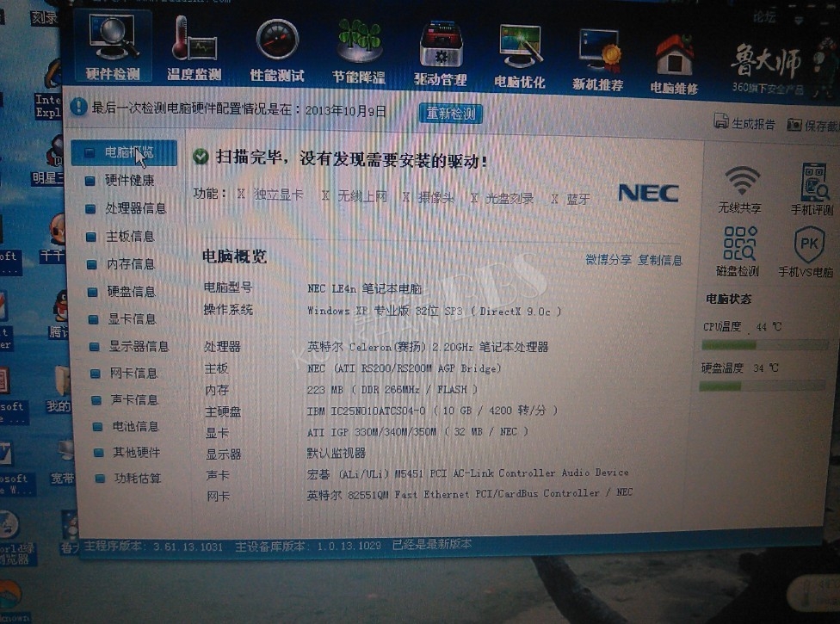
Task: Click the OS text "Windows XP 专业版"
Action: pyautogui.click(x=358, y=311)
